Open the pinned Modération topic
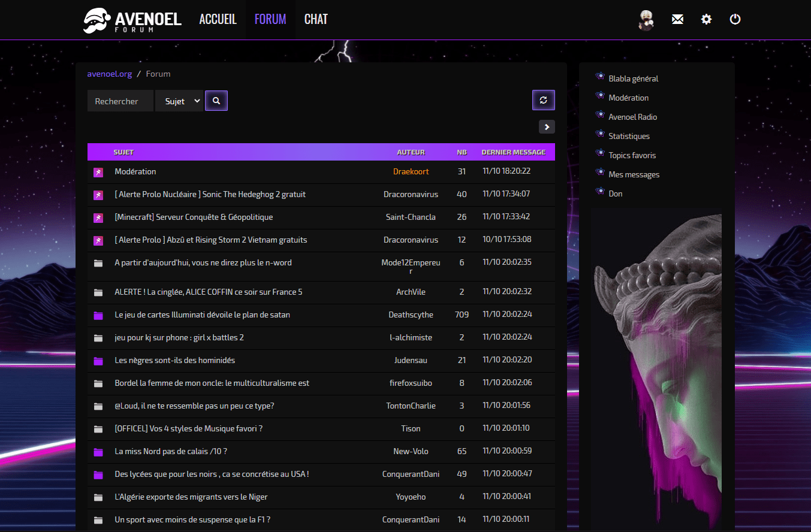811x532 pixels. pos(135,171)
